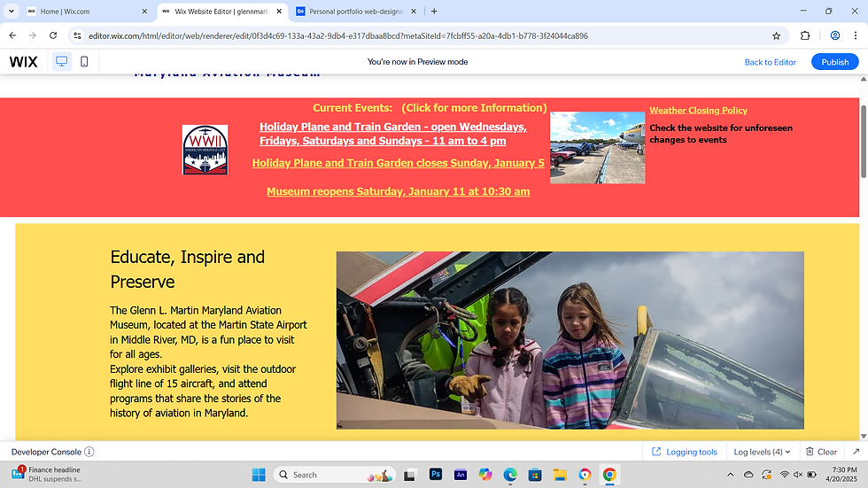
Task: Click scrollbar down arrow
Action: point(864,436)
